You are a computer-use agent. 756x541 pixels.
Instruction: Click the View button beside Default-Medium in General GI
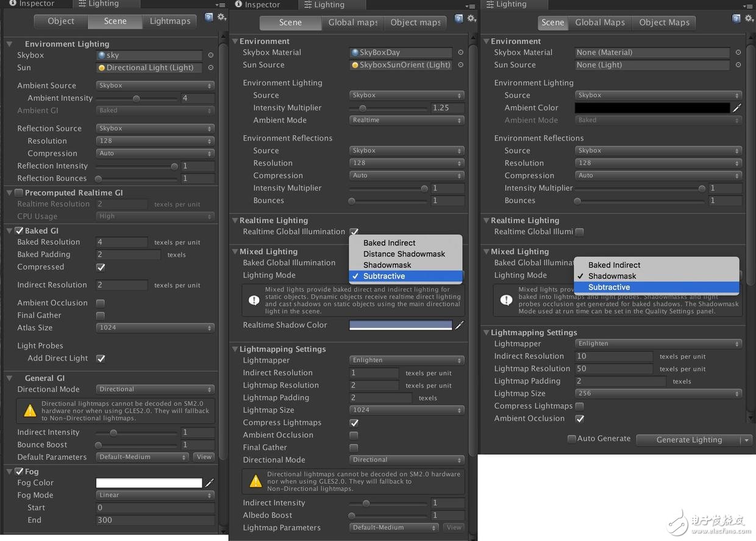click(204, 457)
